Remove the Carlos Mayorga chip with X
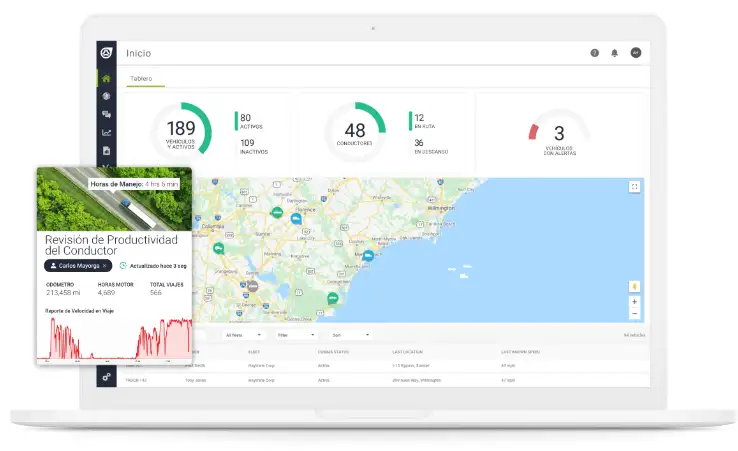Viewport: 738px width, 451px height. (x=104, y=266)
